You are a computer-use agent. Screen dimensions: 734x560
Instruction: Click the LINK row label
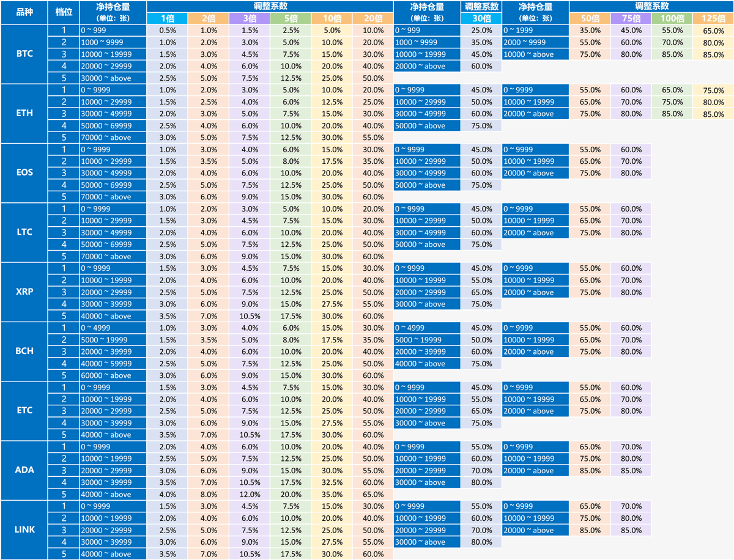click(x=24, y=529)
